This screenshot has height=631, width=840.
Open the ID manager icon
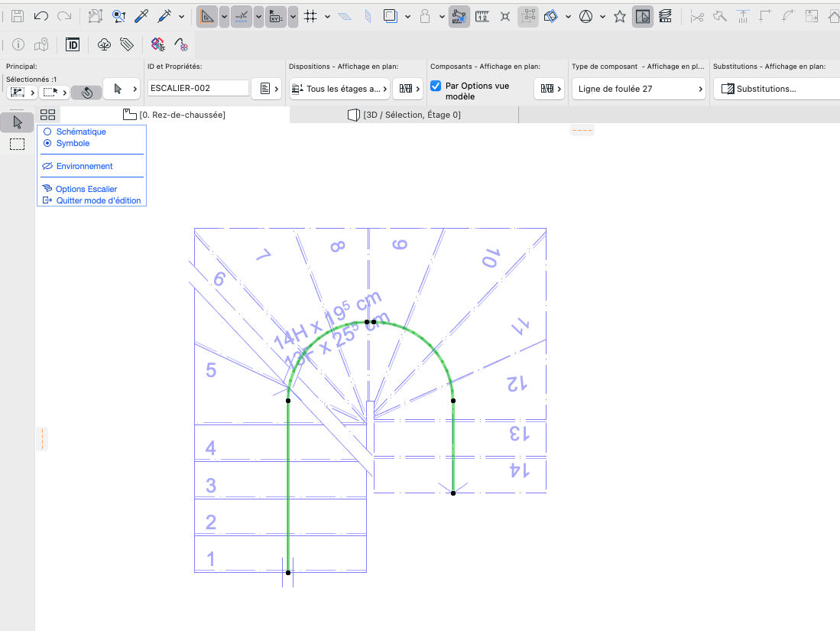(73, 44)
